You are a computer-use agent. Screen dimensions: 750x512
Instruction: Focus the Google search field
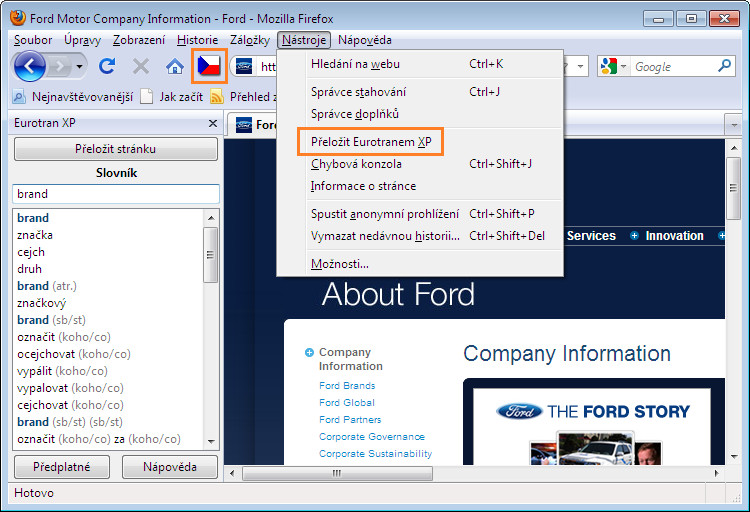(673, 67)
